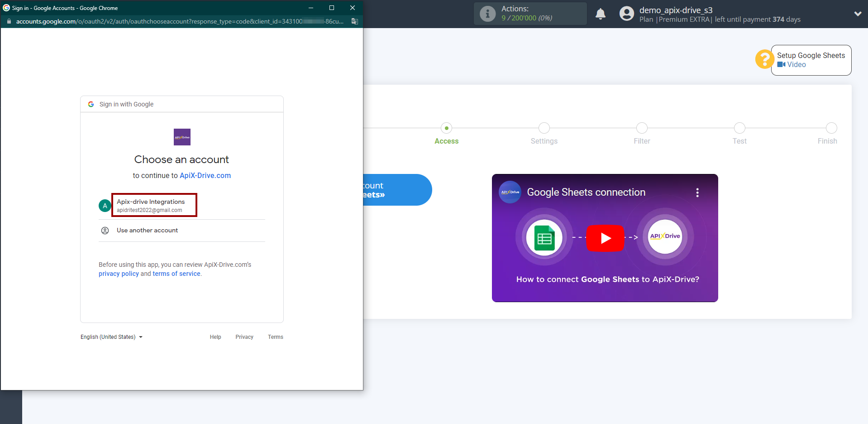868x424 pixels.
Task: Click the Privacy footer link
Action: [x=244, y=337]
